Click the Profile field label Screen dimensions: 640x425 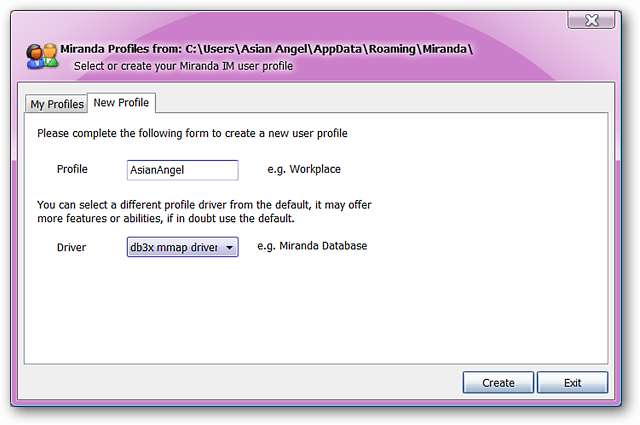pyautogui.click(x=72, y=170)
